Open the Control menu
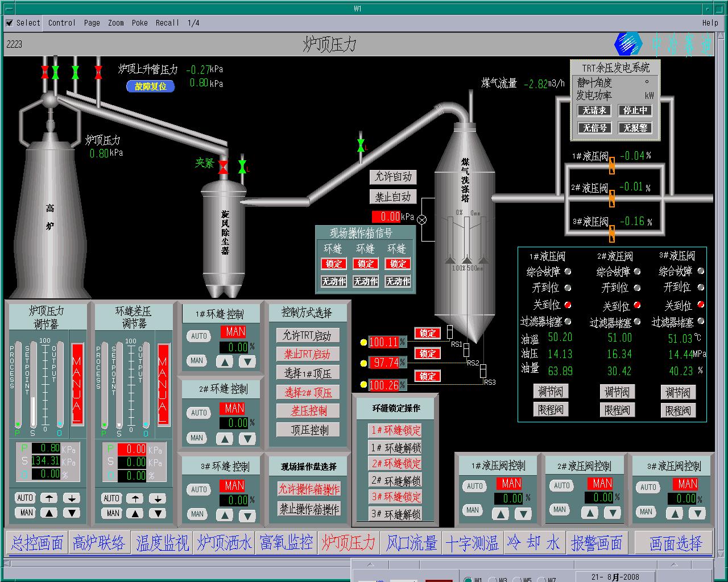Screen dimensions: 728x582 (61, 23)
